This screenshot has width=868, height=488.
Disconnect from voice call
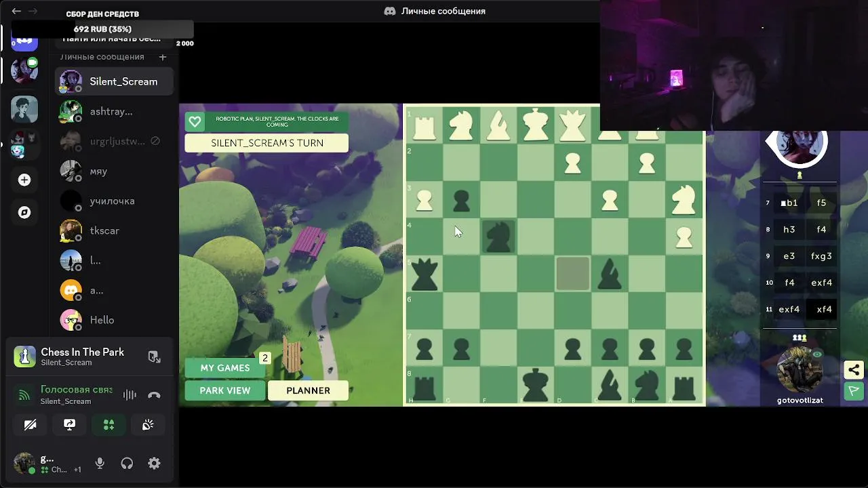154,395
